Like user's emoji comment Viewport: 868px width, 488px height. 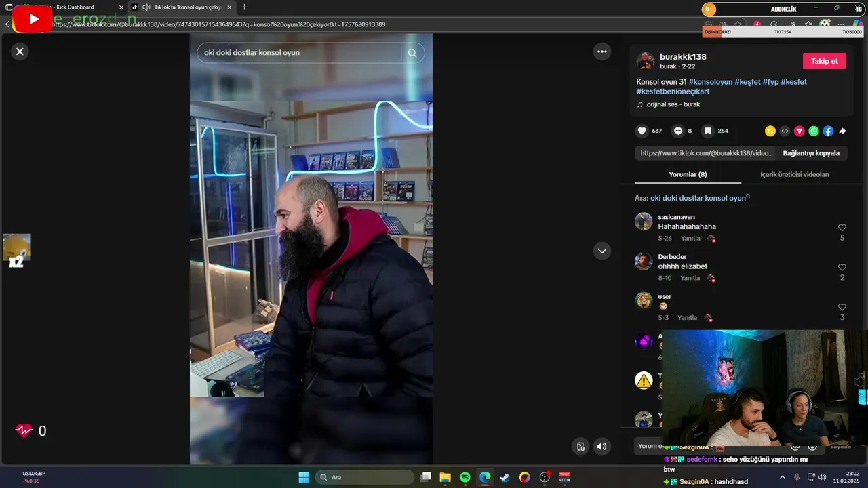pyautogui.click(x=842, y=307)
